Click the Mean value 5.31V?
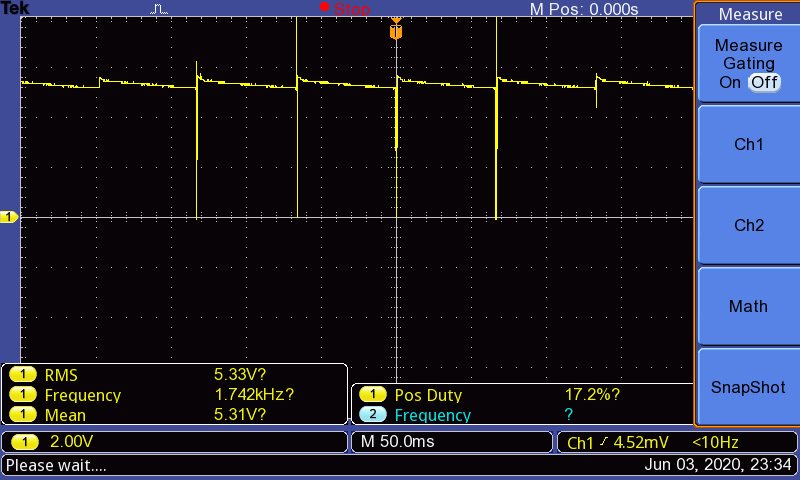This screenshot has height=480, width=800. point(240,414)
